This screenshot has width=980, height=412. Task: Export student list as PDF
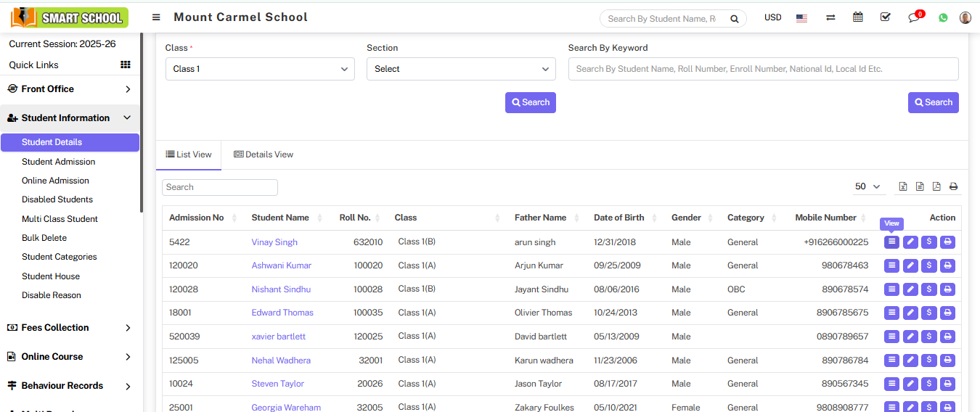936,186
